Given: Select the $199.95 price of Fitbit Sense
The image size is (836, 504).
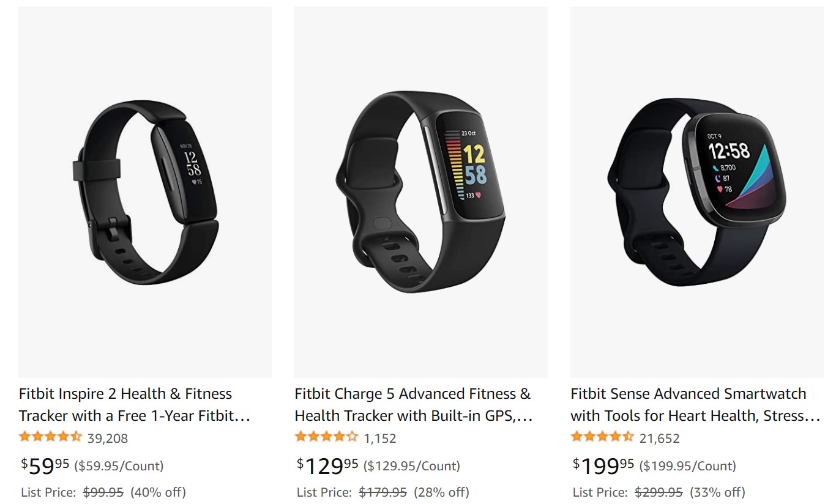Looking at the screenshot, I should tap(603, 466).
